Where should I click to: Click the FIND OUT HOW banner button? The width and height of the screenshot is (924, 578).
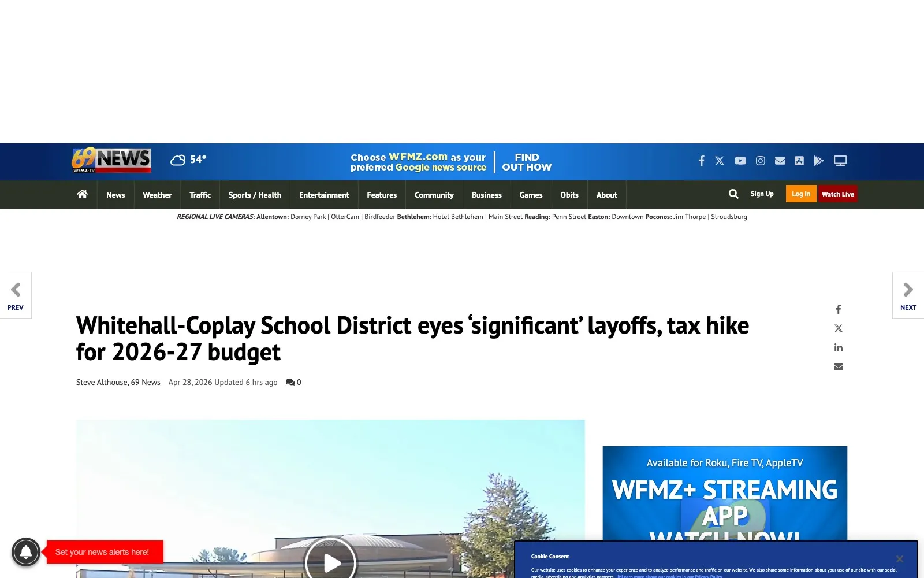[527, 162]
